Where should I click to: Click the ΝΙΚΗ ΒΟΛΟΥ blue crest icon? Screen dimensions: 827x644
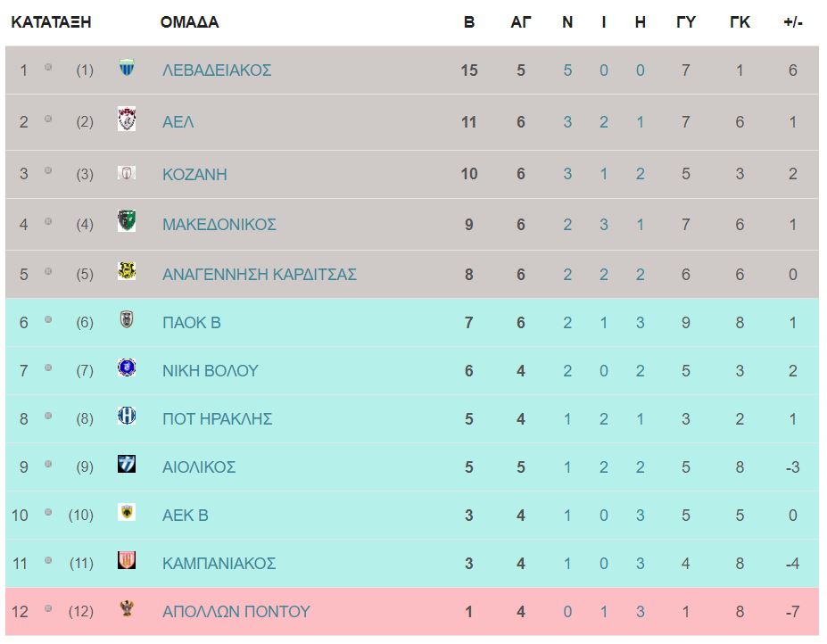click(127, 367)
